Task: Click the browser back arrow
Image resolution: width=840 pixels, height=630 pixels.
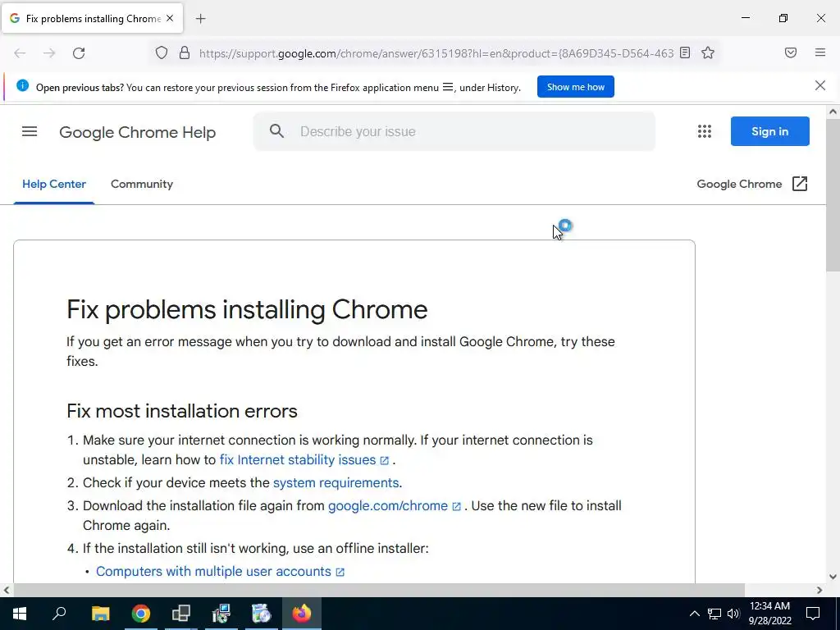Action: pos(20,53)
